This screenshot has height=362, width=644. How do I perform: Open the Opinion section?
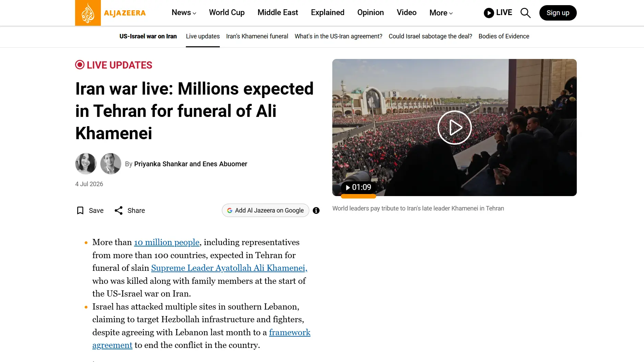(x=370, y=13)
